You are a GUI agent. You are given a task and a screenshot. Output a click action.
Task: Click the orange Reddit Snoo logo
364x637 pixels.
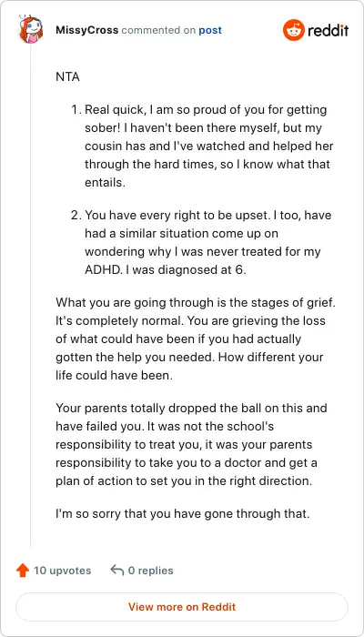[293, 30]
